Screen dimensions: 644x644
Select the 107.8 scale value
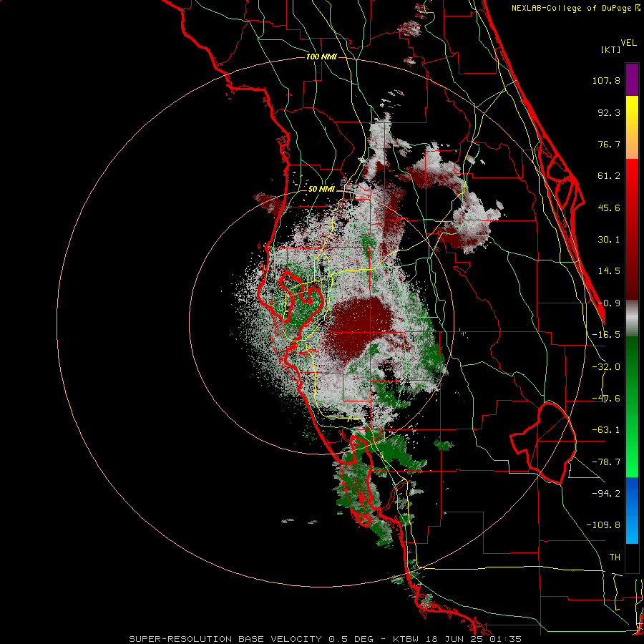[606, 80]
